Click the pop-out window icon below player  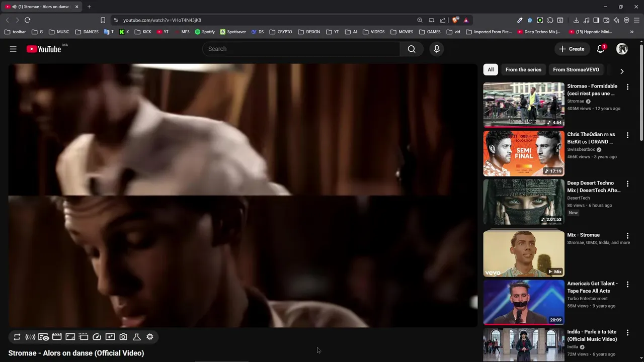84,337
